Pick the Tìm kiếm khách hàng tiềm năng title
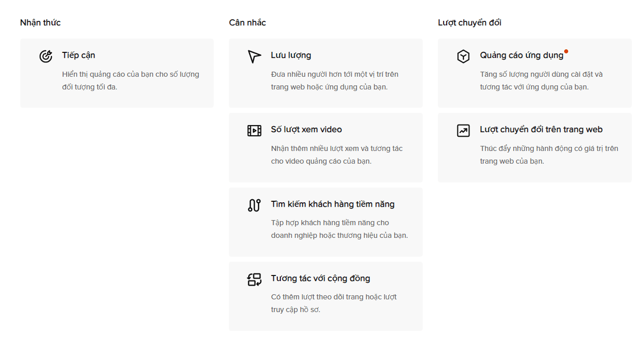Screen dimensions: 644x338 click(x=333, y=204)
